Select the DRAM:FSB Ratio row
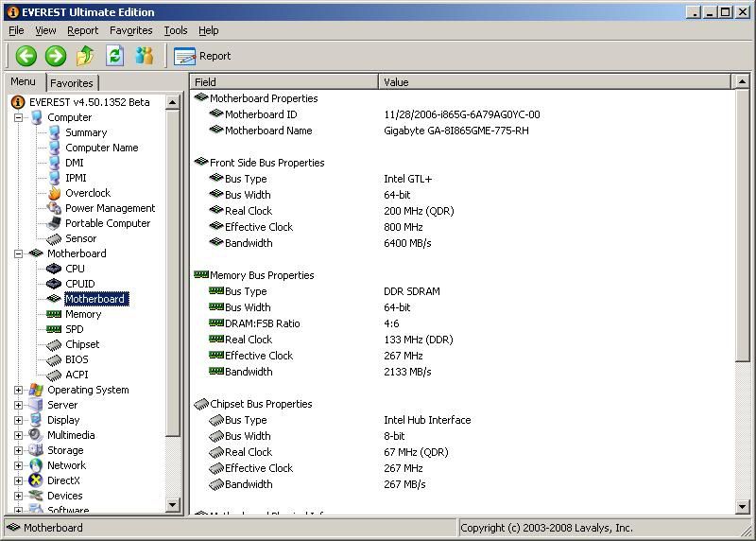 click(x=463, y=323)
